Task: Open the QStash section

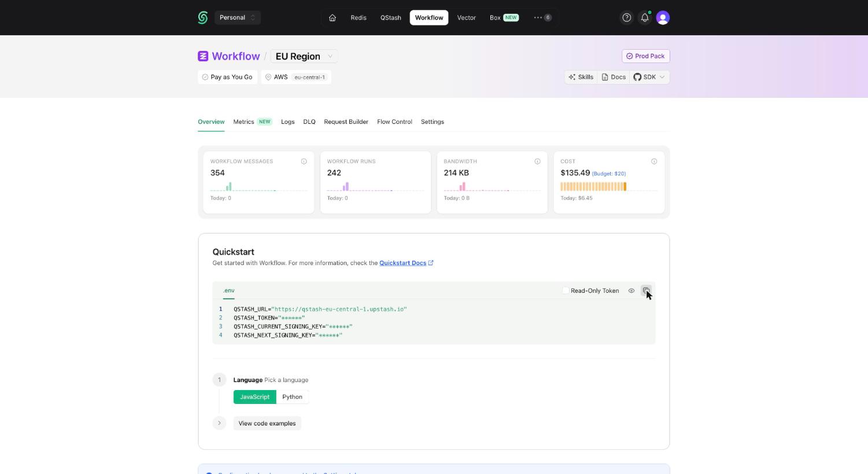Action: (391, 17)
